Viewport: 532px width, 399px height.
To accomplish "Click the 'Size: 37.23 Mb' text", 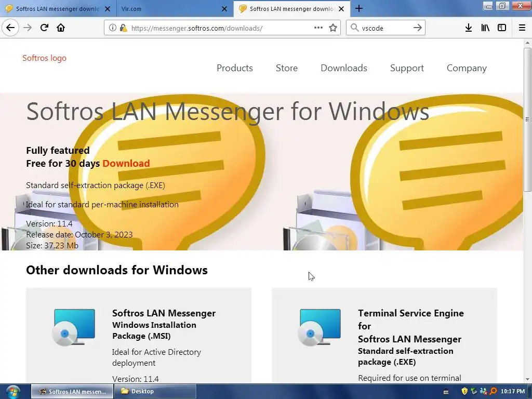I will [x=52, y=245].
